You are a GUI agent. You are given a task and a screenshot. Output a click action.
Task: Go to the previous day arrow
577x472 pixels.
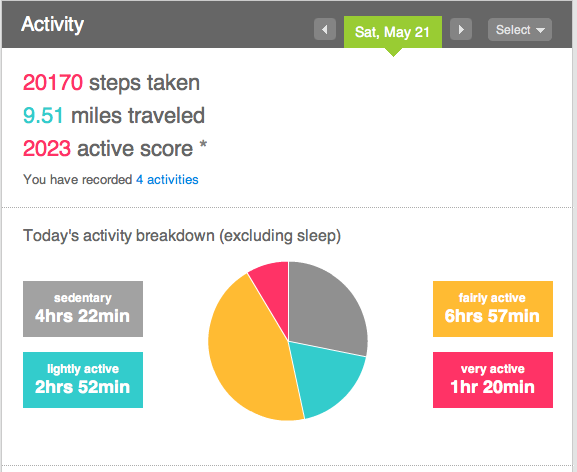point(325,29)
